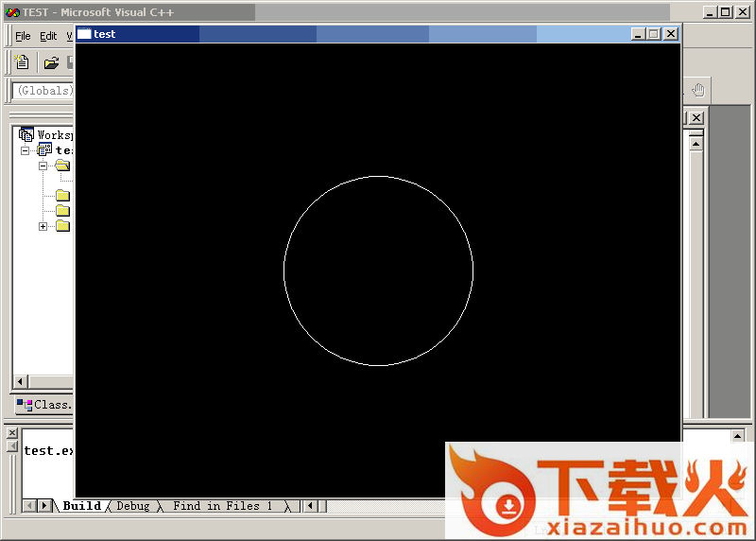
Task: Click the hand breakpoint icon in toolbar
Action: click(x=698, y=91)
